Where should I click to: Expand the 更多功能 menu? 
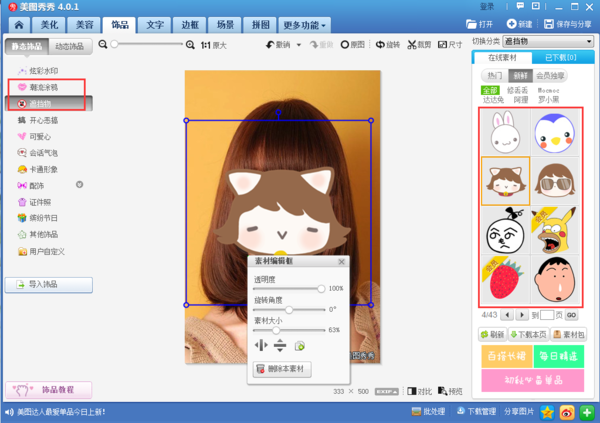point(306,24)
